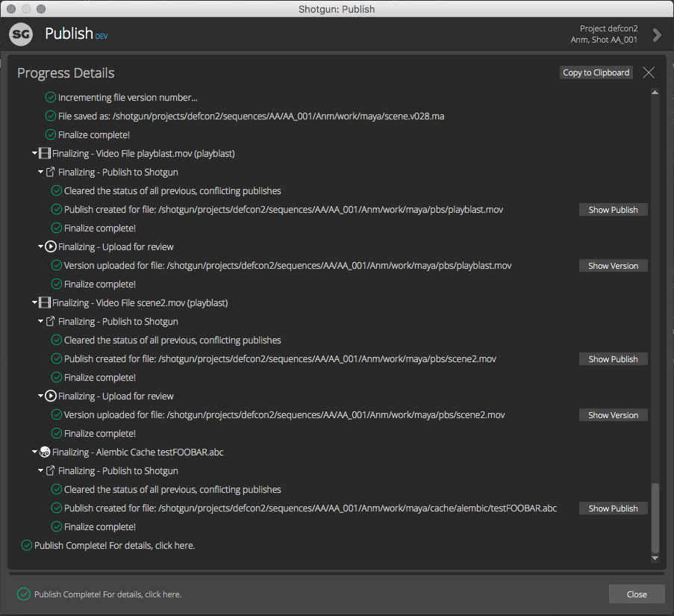Click upload for review play icon under scene2.mov

tap(51, 396)
